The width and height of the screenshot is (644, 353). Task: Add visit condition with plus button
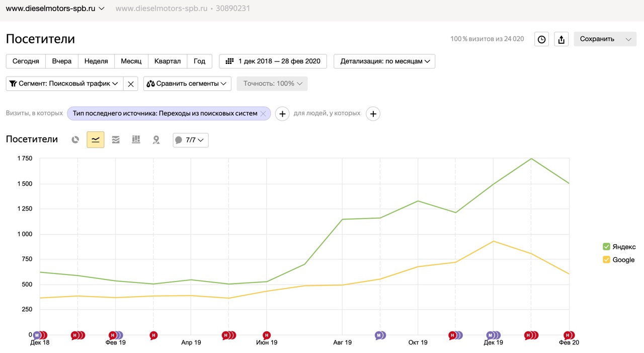click(282, 114)
